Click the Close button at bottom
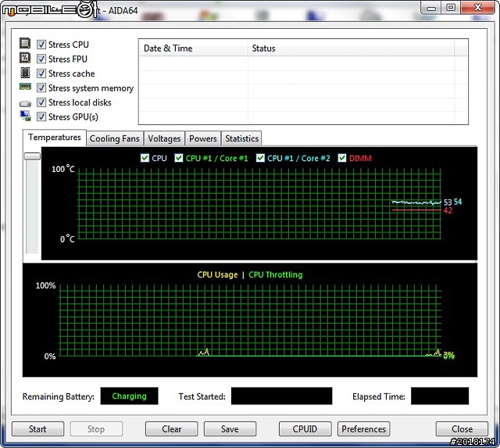Screen dimensions: 500x448 [x=462, y=429]
